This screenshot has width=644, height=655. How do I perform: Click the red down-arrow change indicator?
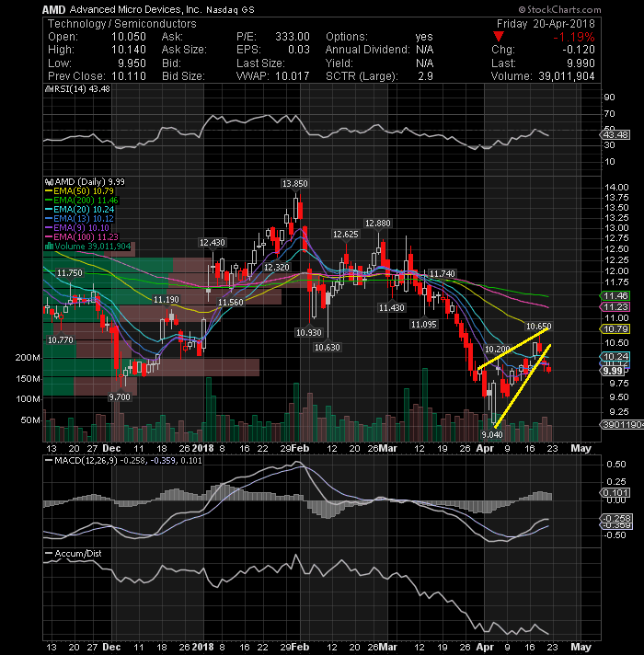[x=499, y=37]
